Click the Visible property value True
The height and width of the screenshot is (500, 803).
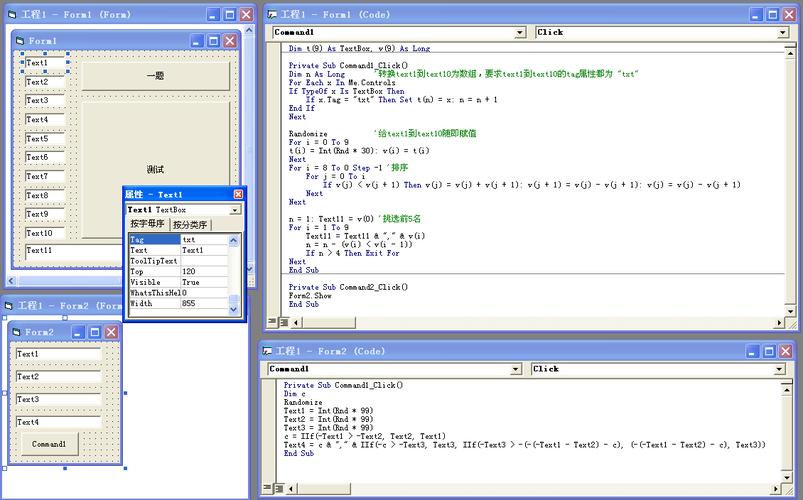click(204, 282)
